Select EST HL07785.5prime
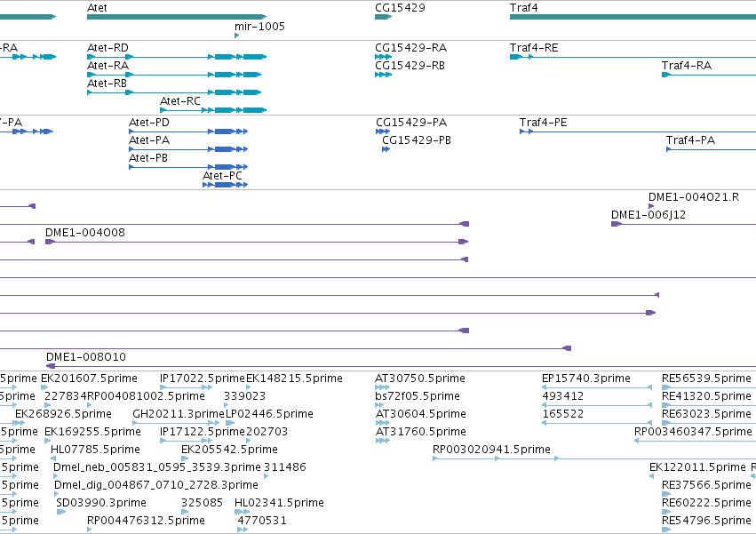The image size is (756, 534). pyautogui.click(x=53, y=458)
